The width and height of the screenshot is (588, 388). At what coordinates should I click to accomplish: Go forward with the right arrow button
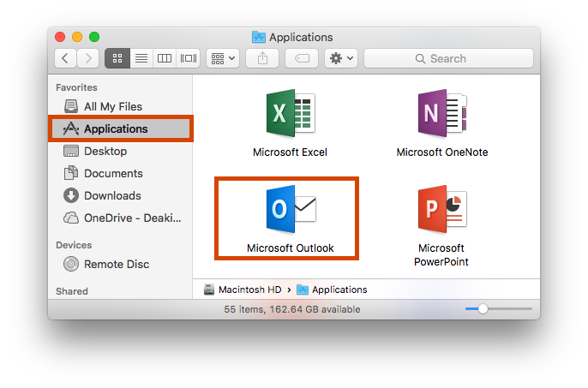click(x=87, y=58)
